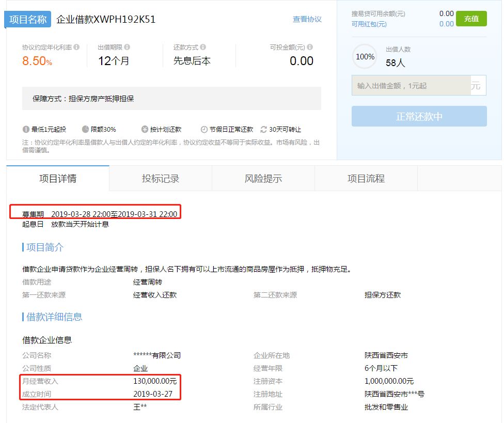Click the 12个月 loan term value
The height and width of the screenshot is (423, 504).
click(114, 61)
